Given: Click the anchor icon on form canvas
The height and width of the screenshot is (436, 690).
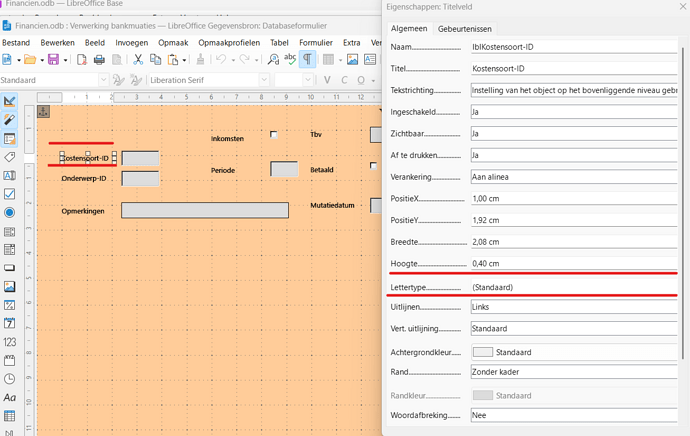Looking at the screenshot, I should coord(43,111).
